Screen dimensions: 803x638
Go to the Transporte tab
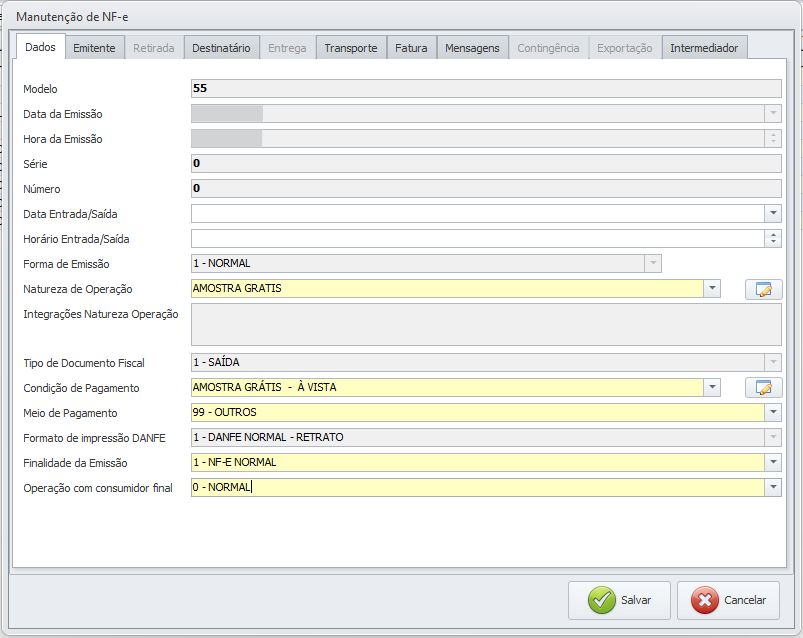(351, 48)
